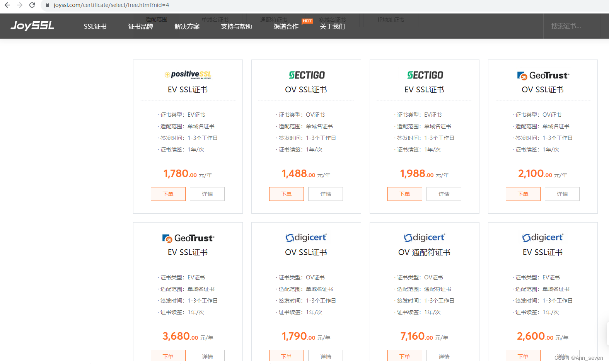The image size is (609, 364).
Task: Open the 解决方案 navigation menu
Action: [x=187, y=26]
